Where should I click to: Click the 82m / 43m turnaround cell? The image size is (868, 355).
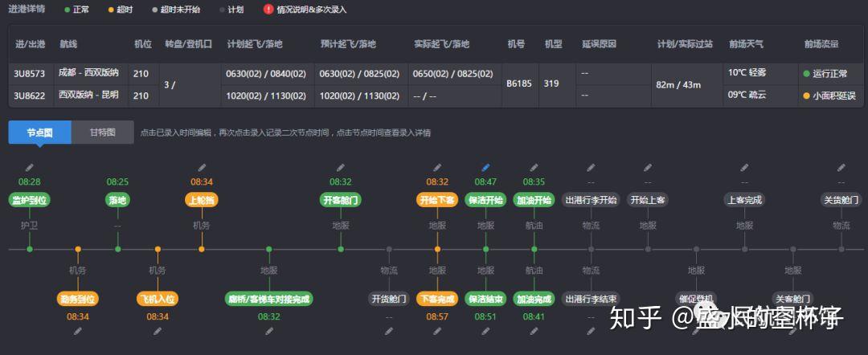click(678, 84)
